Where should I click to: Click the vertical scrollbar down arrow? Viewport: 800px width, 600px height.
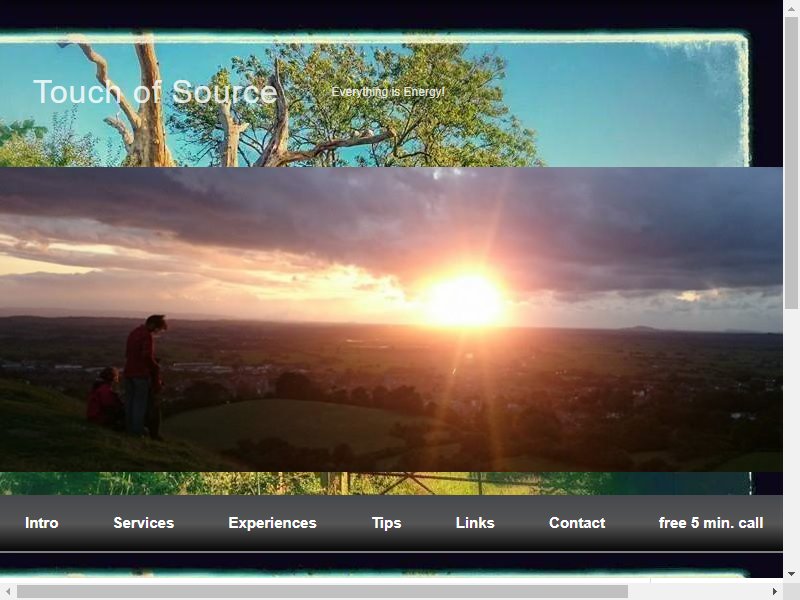coord(791,574)
